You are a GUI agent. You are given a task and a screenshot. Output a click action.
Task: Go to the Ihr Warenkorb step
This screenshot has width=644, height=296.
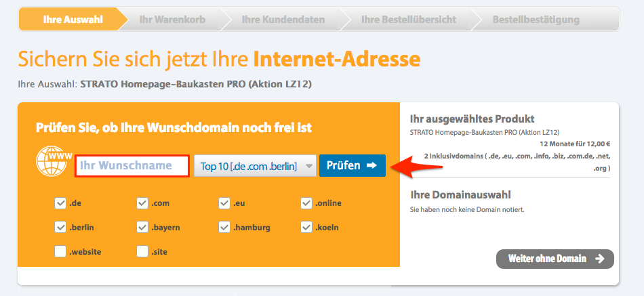click(x=172, y=19)
